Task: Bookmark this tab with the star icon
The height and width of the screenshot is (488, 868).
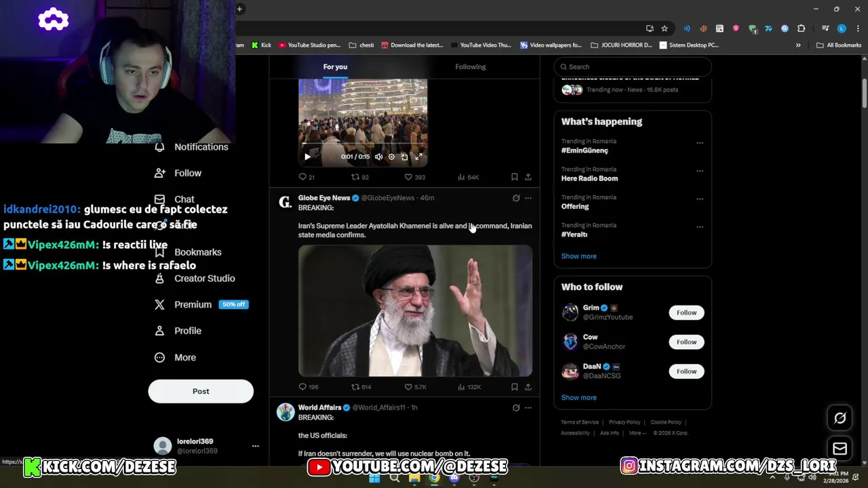Action: click(665, 28)
